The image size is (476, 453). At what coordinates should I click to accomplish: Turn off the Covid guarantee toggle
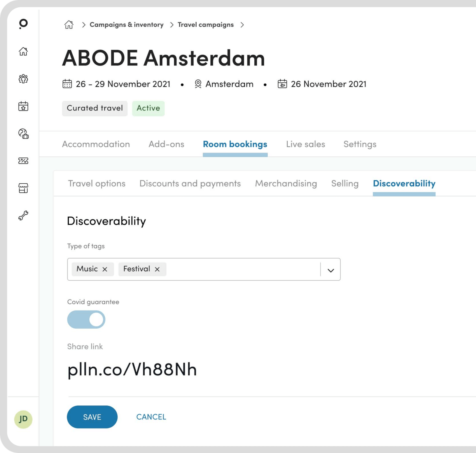pyautogui.click(x=86, y=320)
